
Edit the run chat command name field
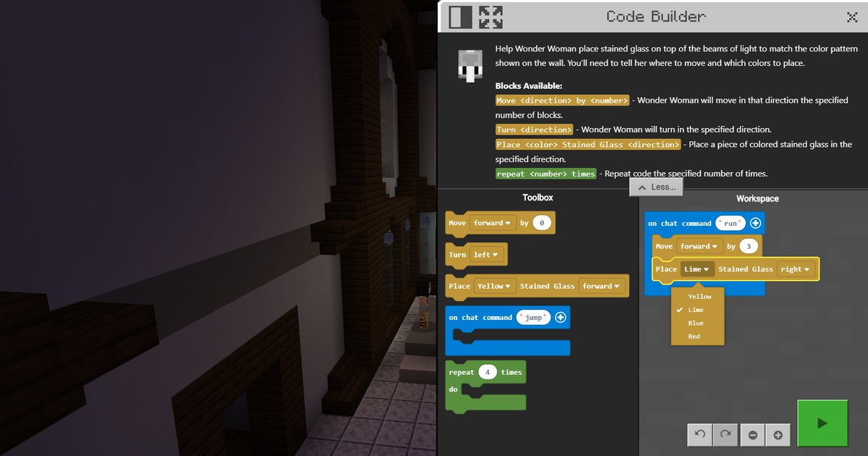click(x=731, y=224)
